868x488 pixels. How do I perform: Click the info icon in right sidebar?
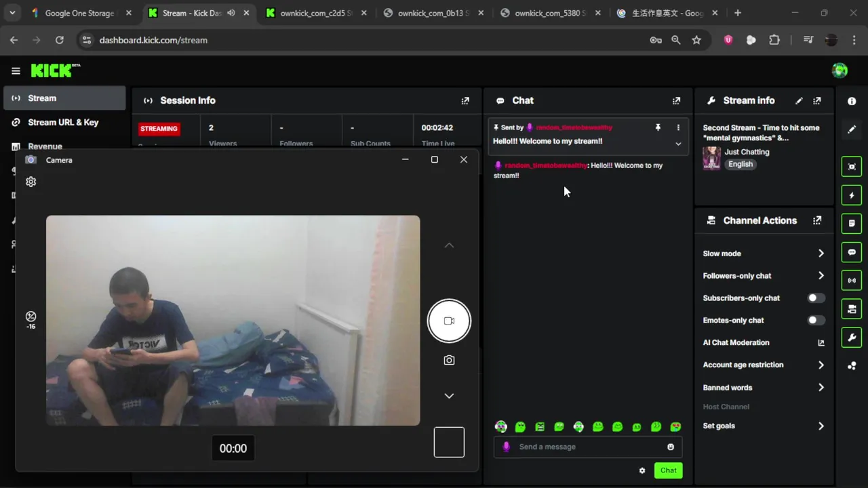(x=852, y=101)
